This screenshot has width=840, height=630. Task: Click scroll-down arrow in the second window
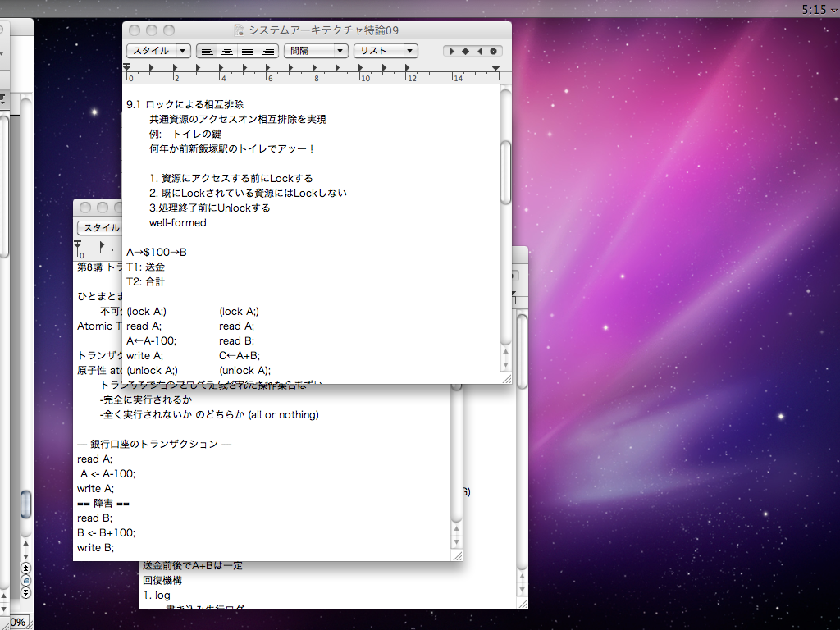[456, 542]
